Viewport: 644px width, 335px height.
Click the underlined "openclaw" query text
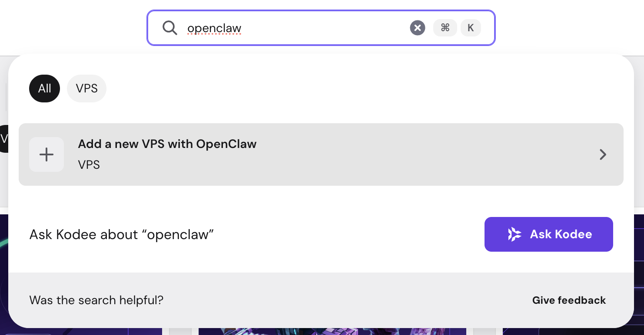point(214,28)
